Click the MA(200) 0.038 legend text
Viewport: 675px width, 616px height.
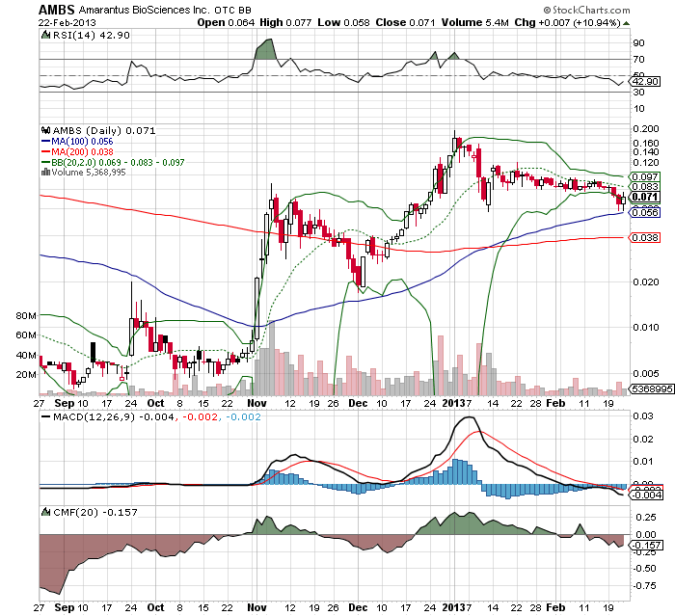click(x=82, y=152)
